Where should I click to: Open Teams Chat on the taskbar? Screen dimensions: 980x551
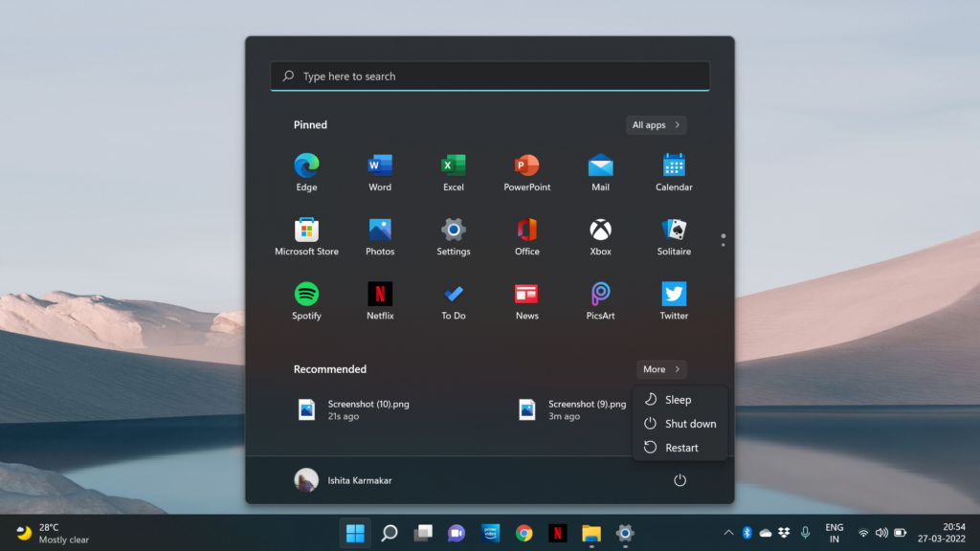point(457,533)
